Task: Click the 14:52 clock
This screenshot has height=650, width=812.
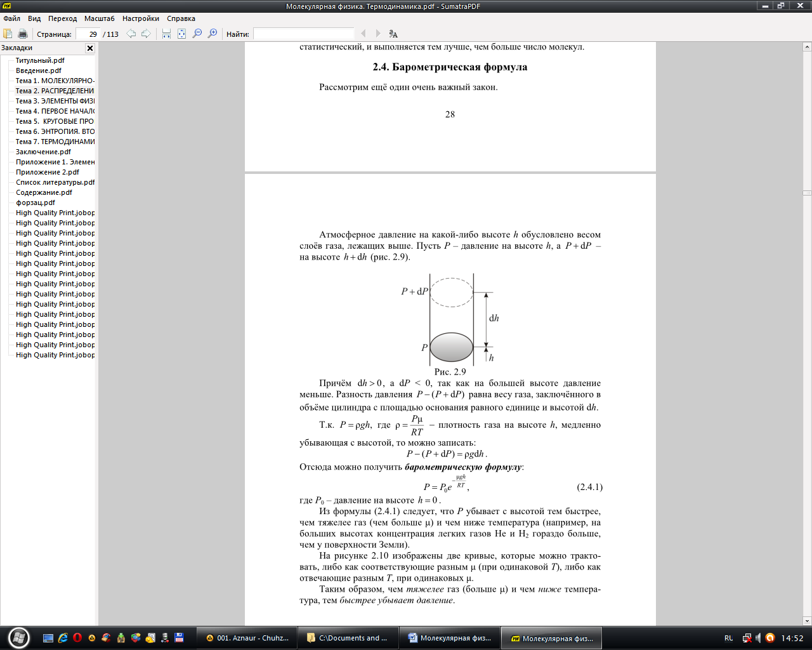Action: click(792, 638)
